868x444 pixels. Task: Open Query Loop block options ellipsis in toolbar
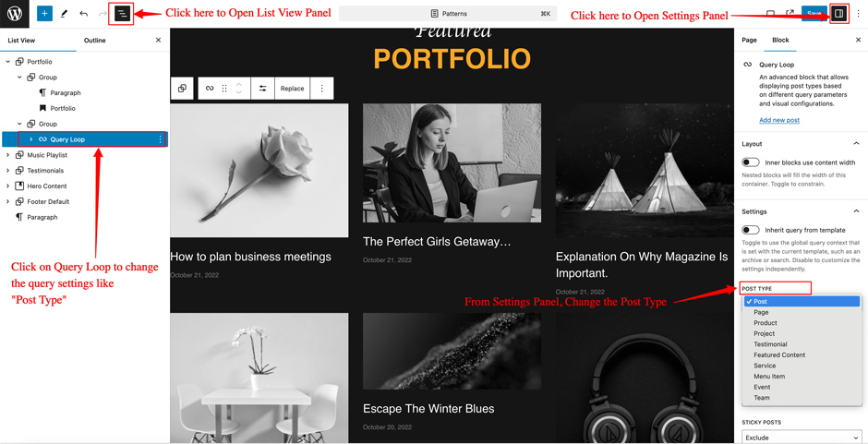321,89
